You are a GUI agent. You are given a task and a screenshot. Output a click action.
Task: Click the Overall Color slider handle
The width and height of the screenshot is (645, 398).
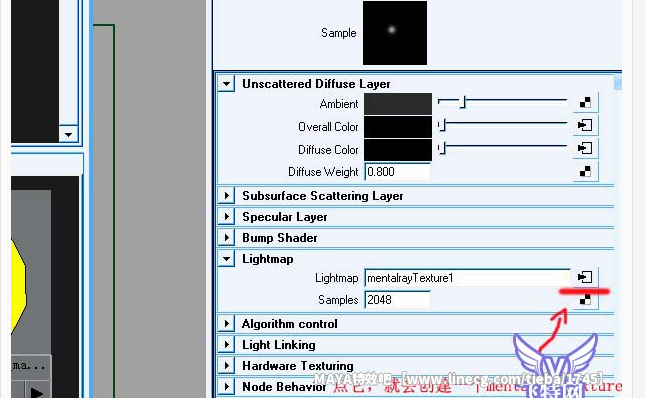click(x=442, y=125)
